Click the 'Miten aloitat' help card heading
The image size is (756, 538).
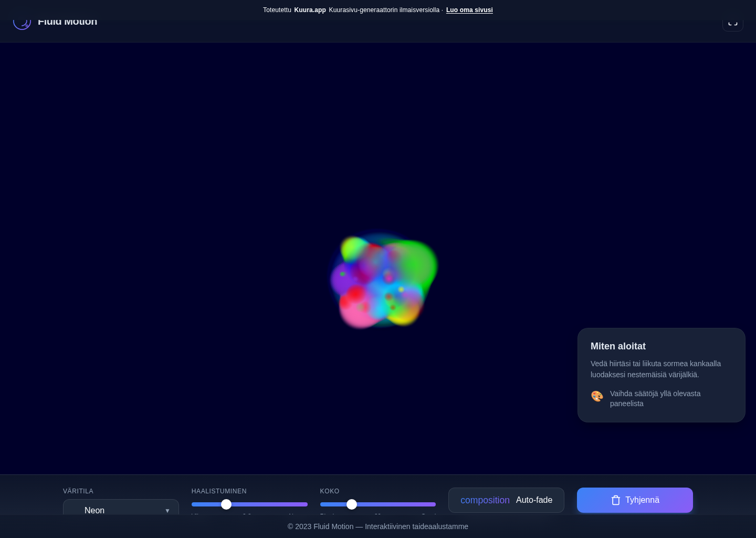pyautogui.click(x=618, y=346)
